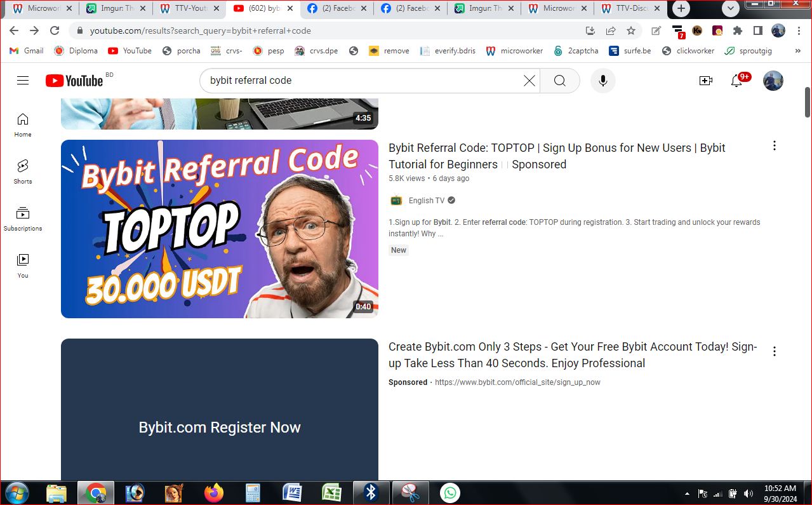Open WhatsApp from the taskbar
Screen dimensions: 812x505
click(450, 493)
